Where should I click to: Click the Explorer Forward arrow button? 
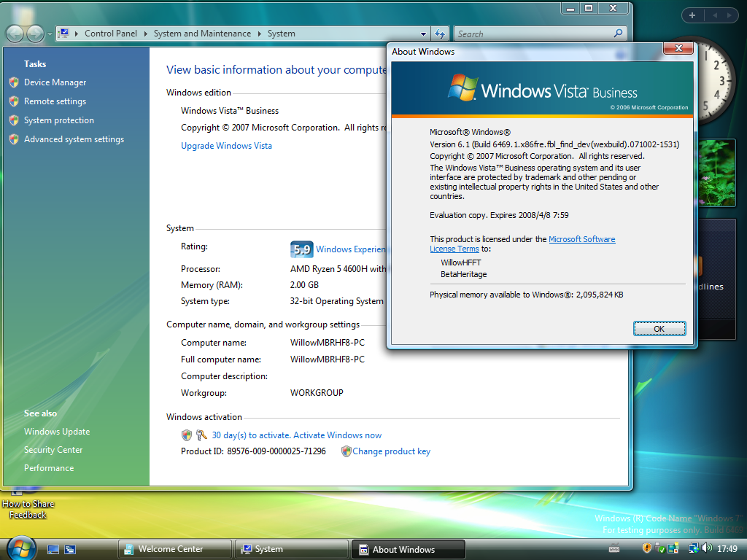tap(35, 34)
